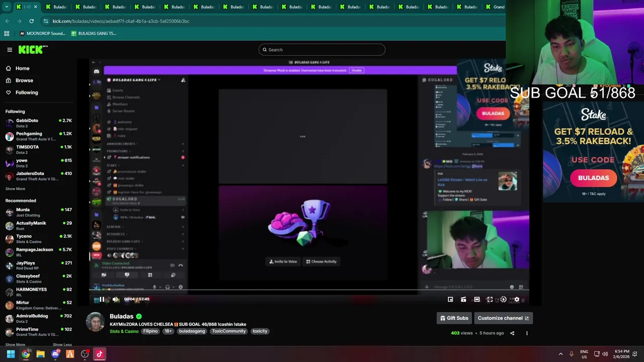Viewport: 644px width, 362px height.
Task: Select the toxicity tag
Action: (x=260, y=331)
